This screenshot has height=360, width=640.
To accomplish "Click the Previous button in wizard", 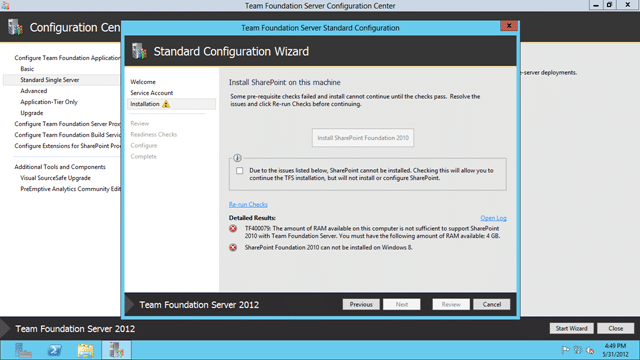I will (361, 304).
